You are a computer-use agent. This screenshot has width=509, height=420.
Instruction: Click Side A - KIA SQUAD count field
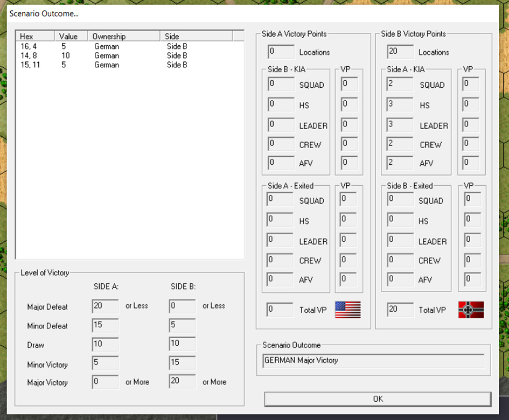click(x=400, y=84)
